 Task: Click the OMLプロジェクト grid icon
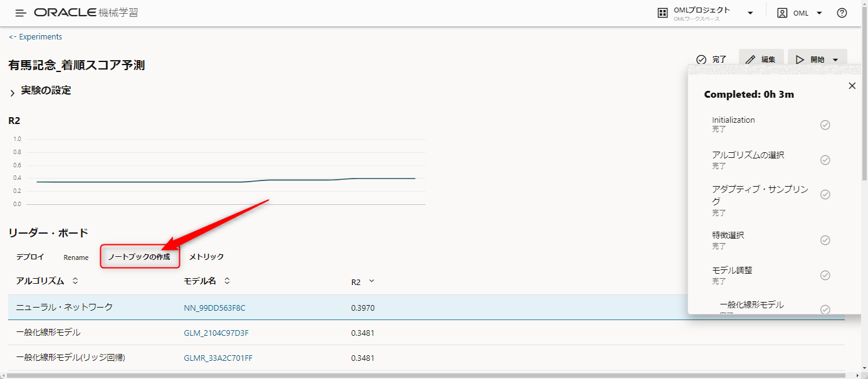pyautogui.click(x=662, y=13)
